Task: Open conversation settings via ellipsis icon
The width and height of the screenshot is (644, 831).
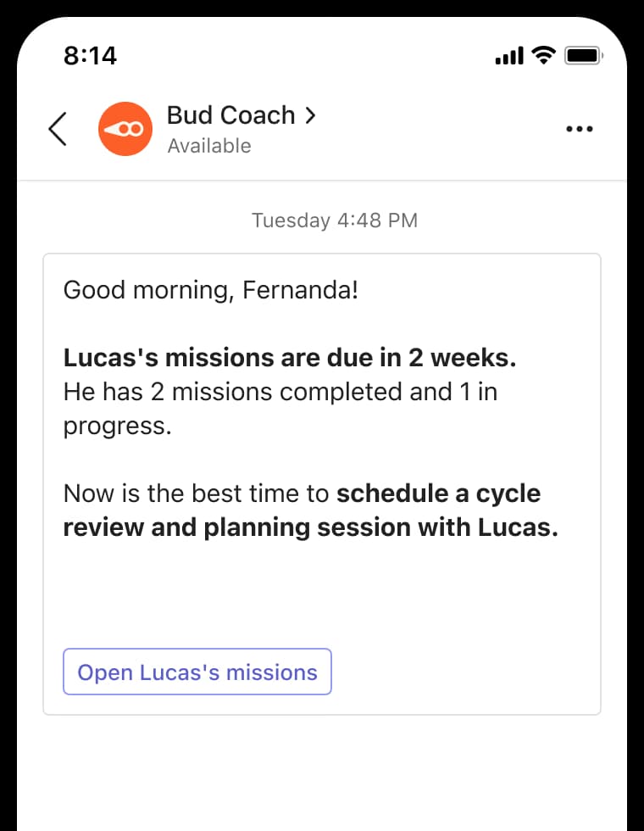Action: coord(580,129)
